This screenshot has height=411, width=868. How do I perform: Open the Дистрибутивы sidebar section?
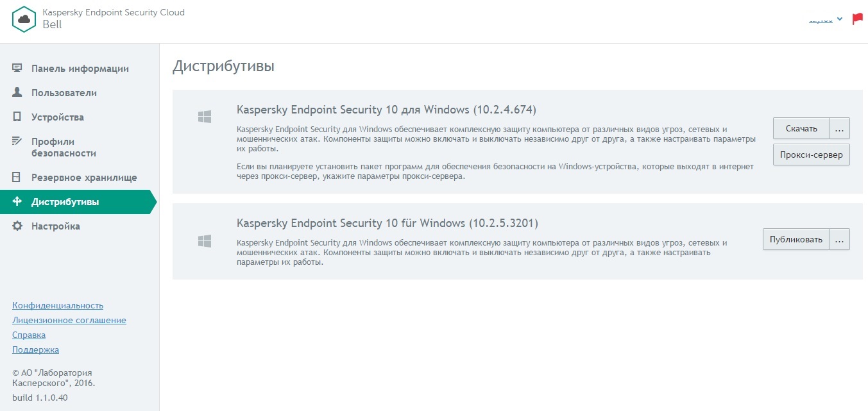click(65, 202)
